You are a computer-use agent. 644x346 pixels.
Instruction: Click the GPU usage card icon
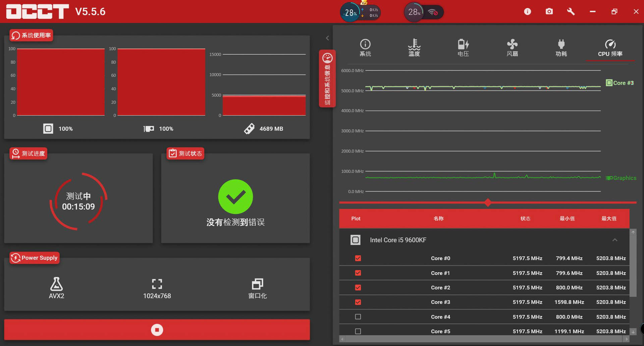149,129
